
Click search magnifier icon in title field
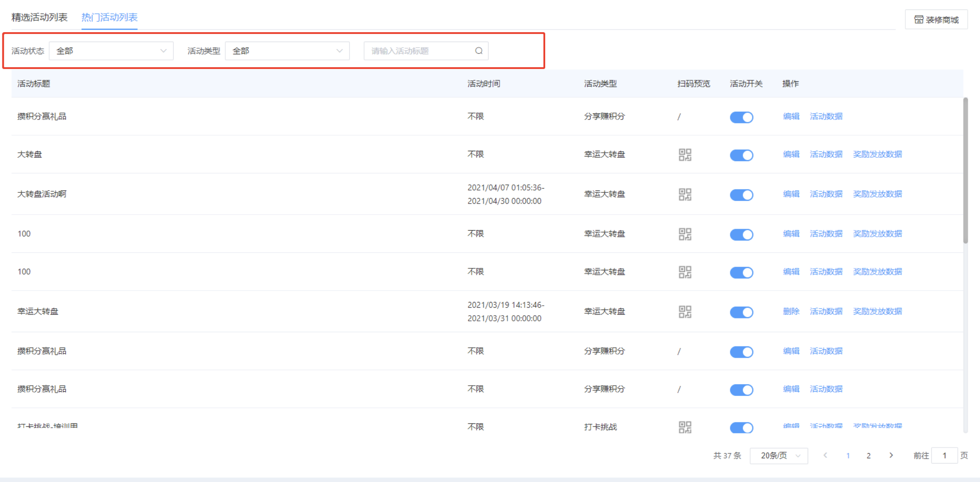coord(479,51)
